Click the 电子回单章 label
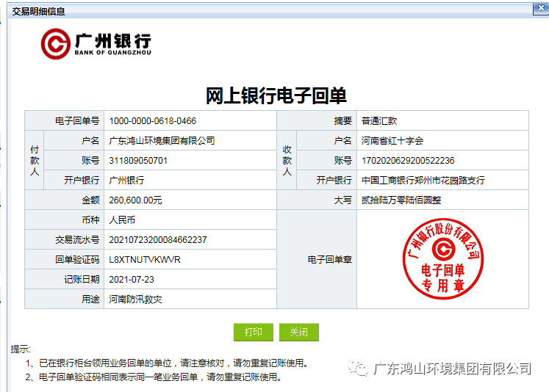Screen dimensions: 549x392 click(x=329, y=259)
